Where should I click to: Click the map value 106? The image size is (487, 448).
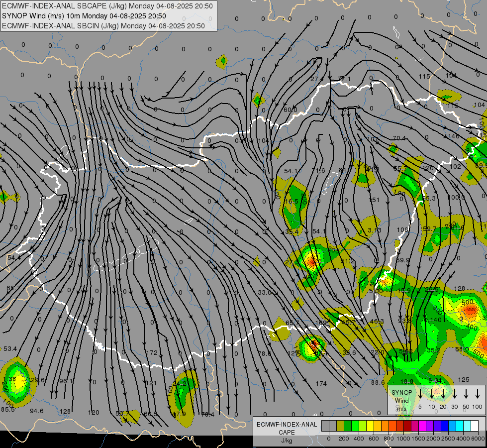[x=402, y=229]
